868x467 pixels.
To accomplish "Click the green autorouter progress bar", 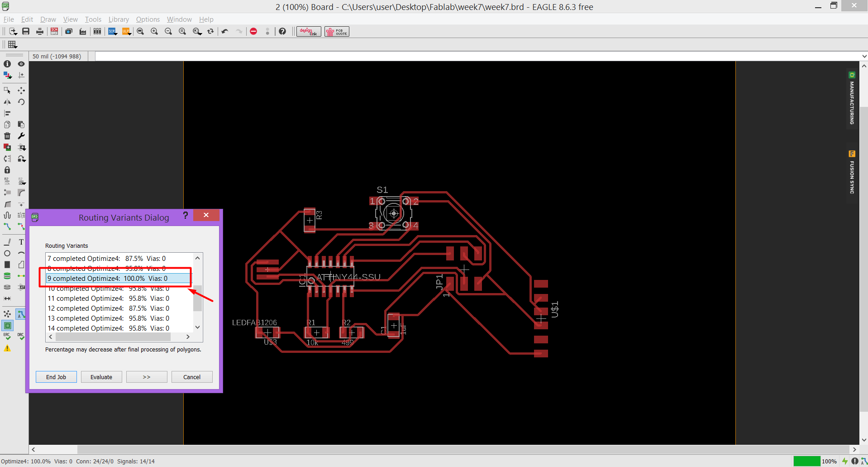I will pos(806,461).
